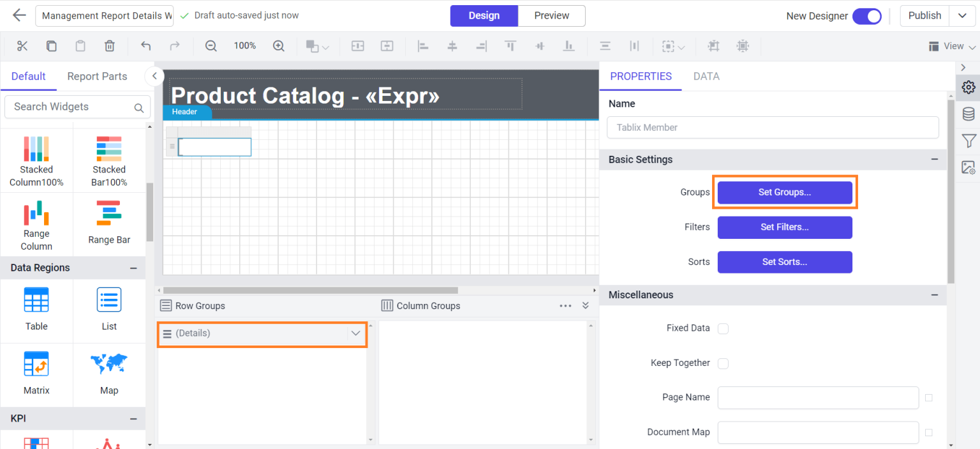Click the filter funnel icon in right sidebar
The image size is (980, 449).
click(968, 141)
